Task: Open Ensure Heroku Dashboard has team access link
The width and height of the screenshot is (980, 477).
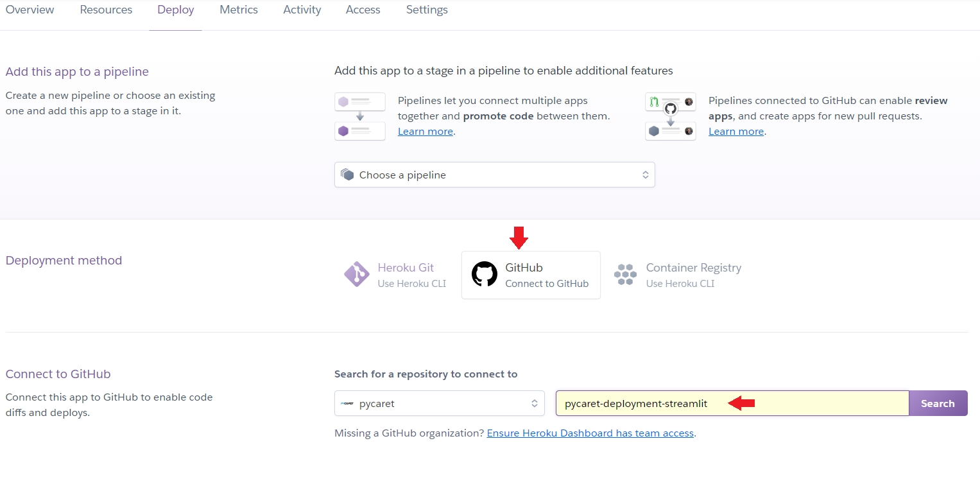Action: click(590, 433)
